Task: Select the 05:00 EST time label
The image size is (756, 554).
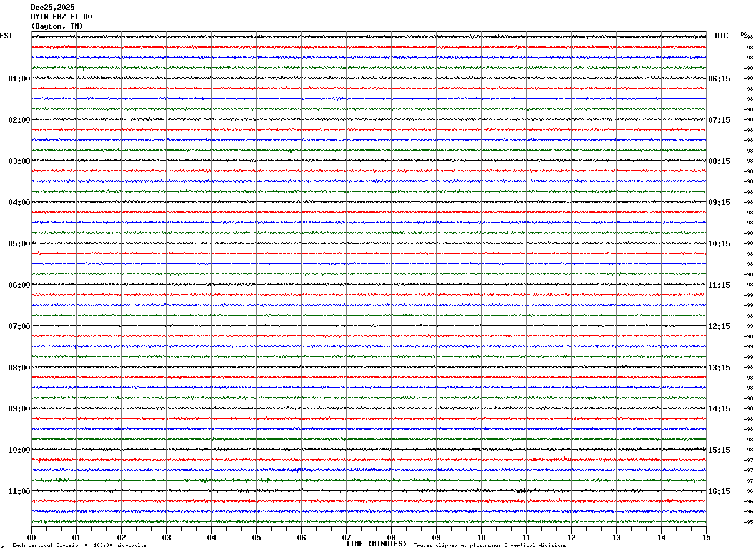Action: pos(19,244)
